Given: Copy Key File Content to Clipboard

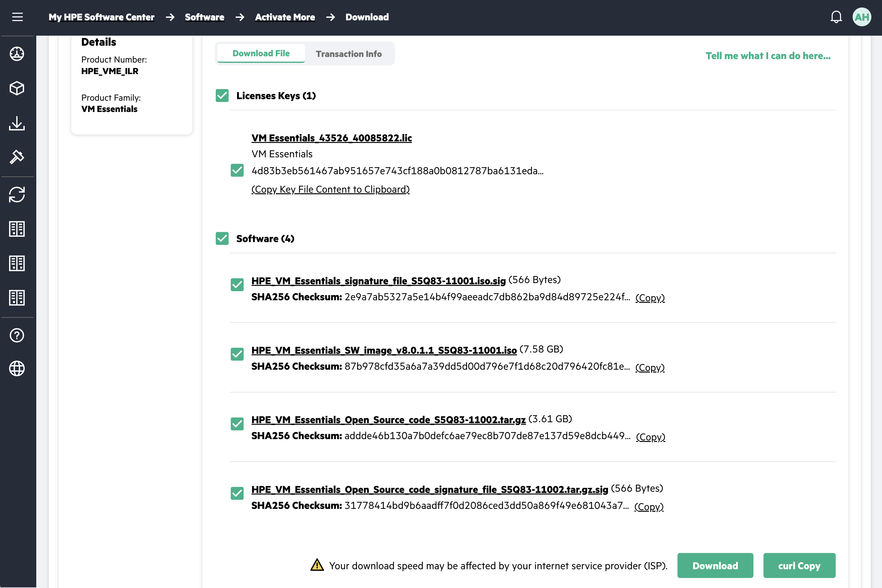Looking at the screenshot, I should coord(330,189).
